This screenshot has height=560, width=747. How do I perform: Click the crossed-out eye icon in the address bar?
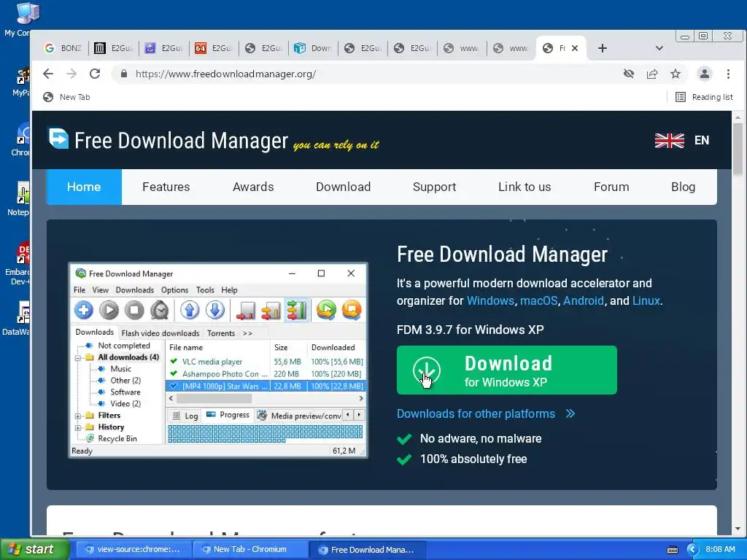(x=629, y=74)
